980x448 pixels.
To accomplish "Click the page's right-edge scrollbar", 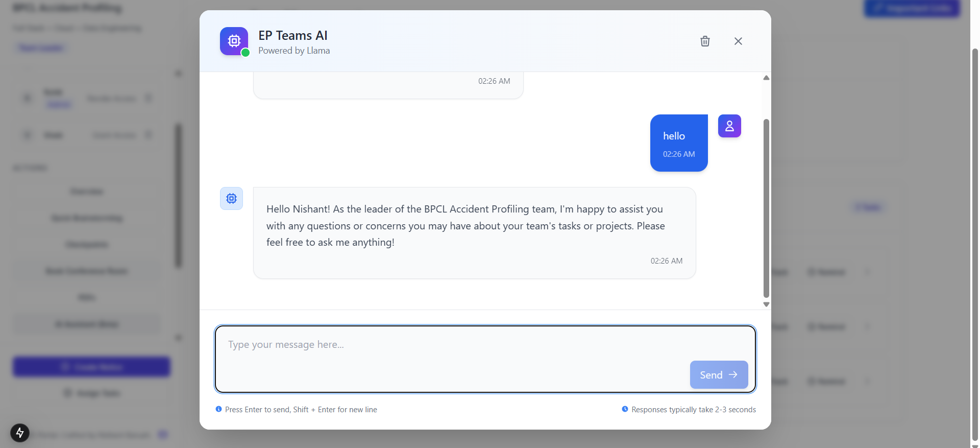I will (975, 244).
